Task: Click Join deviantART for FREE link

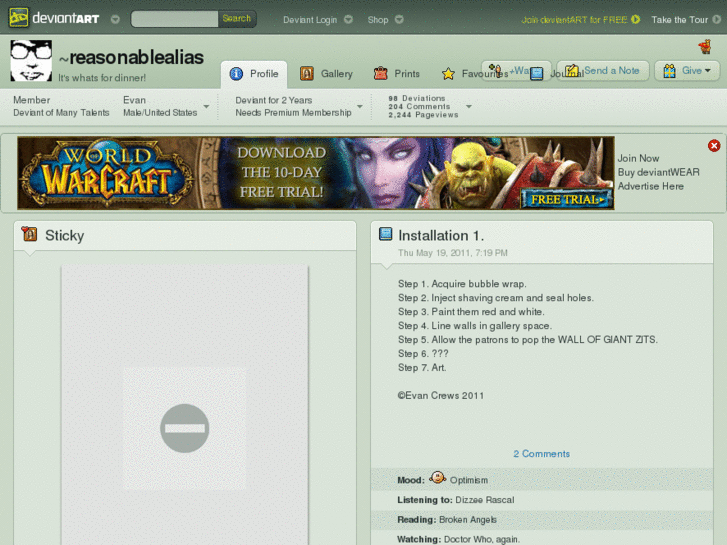Action: point(574,19)
